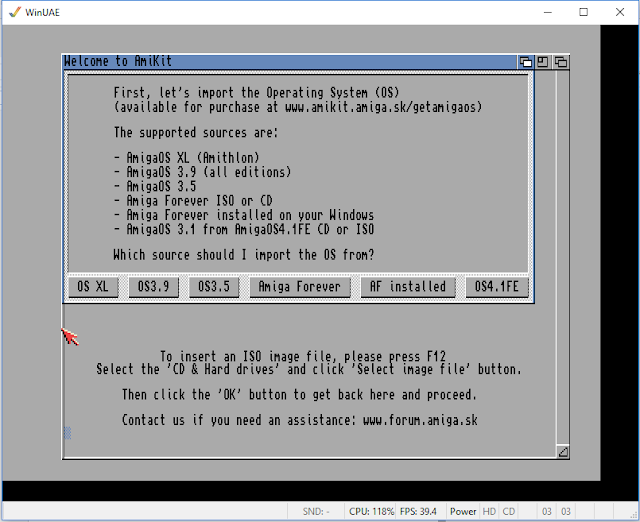Click the www.forum.amiga.sk contact text
The width and height of the screenshot is (640, 522).
[x=420, y=420]
